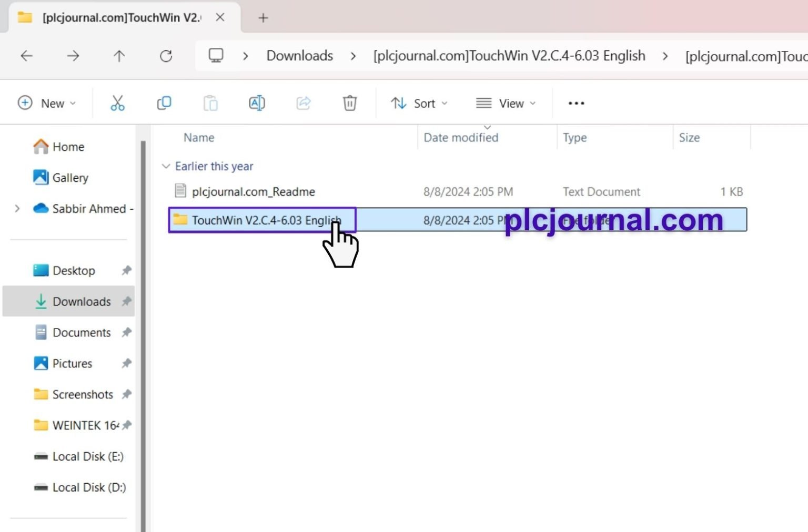Cut the selected item using the scissors icon

point(117,103)
